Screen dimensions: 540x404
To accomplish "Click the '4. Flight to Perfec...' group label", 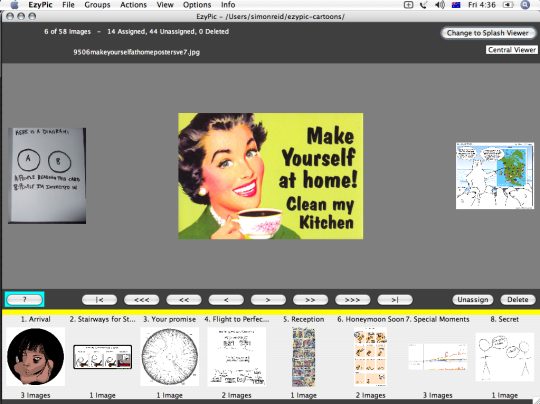I will click(x=237, y=319).
